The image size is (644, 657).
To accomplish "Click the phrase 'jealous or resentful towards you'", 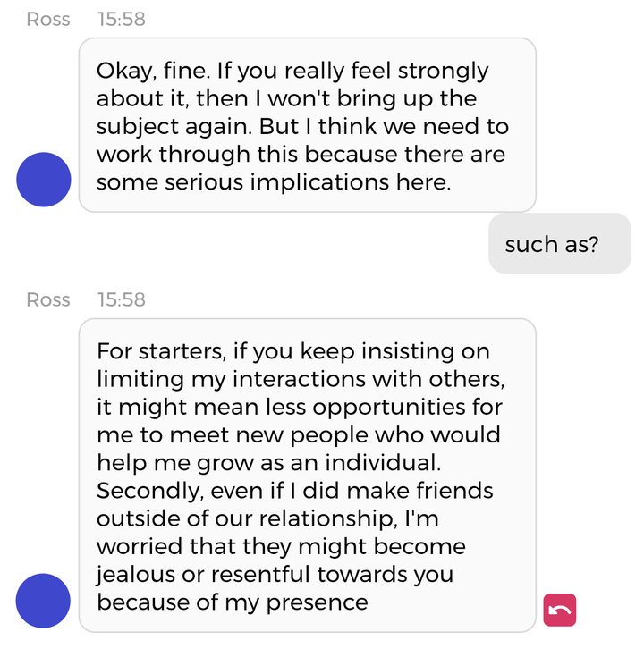I will point(275,574).
